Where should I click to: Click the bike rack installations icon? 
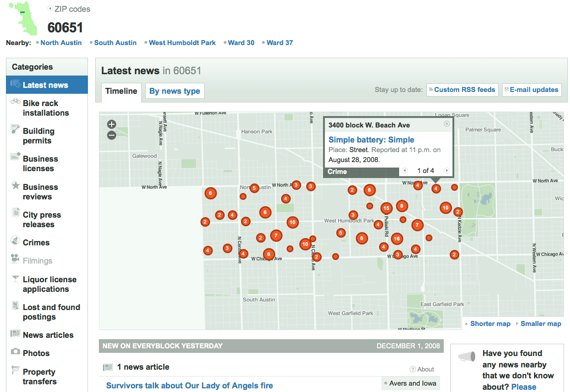pos(15,101)
